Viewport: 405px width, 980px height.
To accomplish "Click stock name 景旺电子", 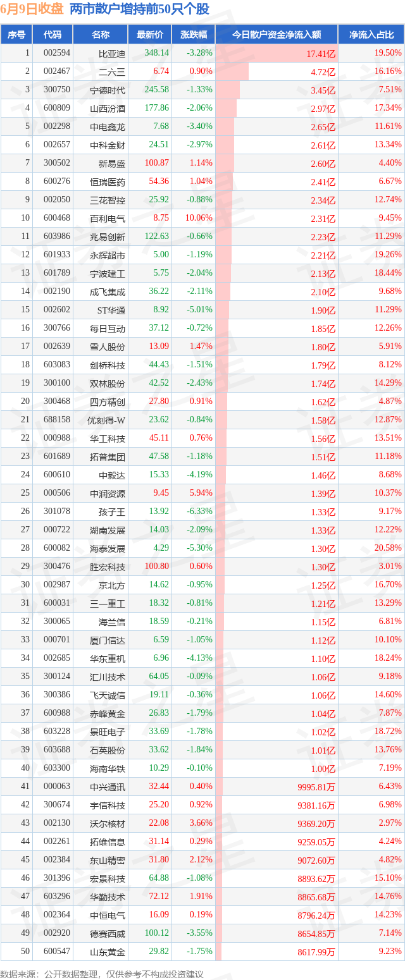I will coord(108,732).
